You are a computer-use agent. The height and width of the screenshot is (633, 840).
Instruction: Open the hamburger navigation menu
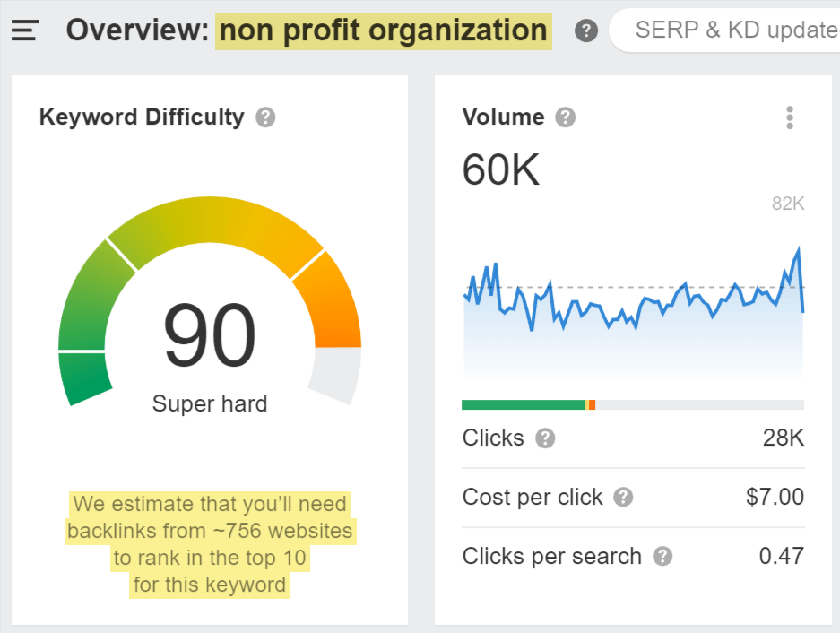pos(23,30)
